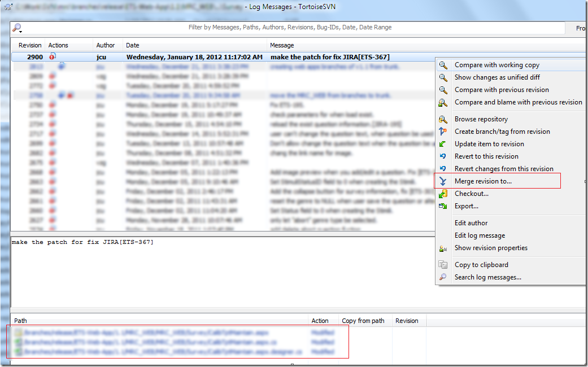
Task: Choose Edit author menu entry
Action: (471, 222)
